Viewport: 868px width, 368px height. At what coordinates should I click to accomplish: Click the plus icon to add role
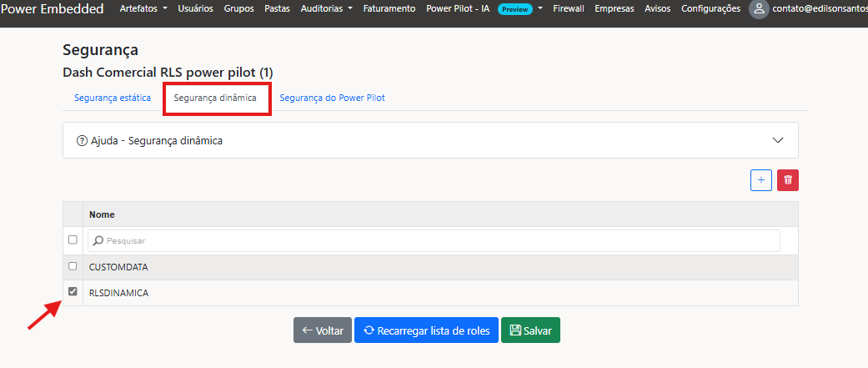click(x=760, y=179)
